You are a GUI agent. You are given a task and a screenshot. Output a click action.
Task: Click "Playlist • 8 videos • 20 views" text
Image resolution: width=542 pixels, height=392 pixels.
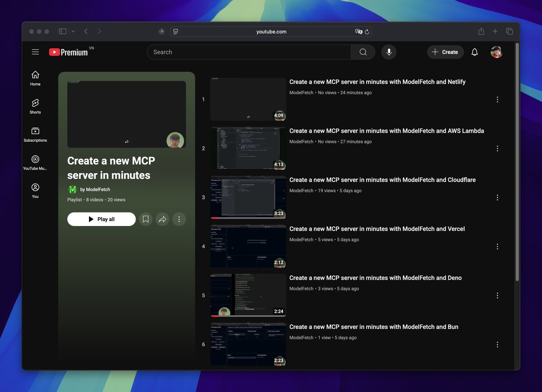[x=96, y=199]
